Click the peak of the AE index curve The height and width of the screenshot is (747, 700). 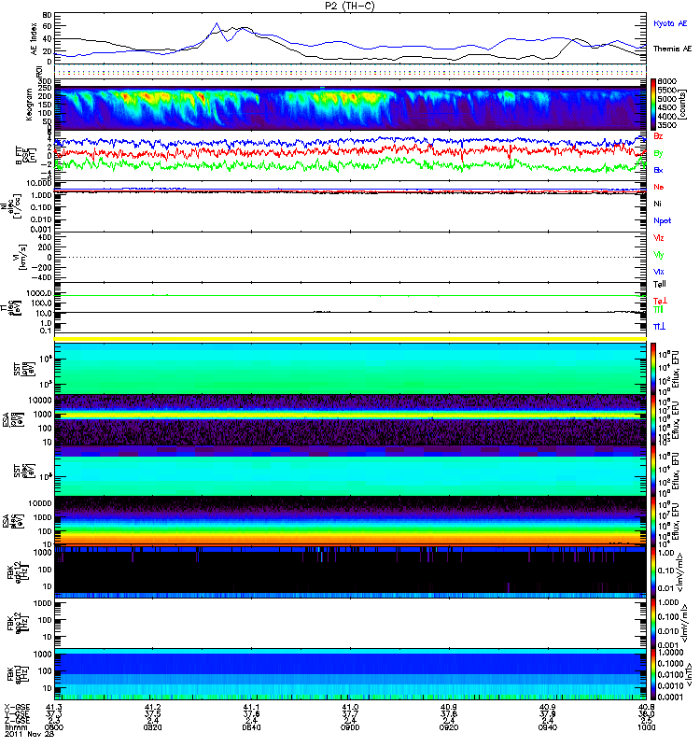pos(217,23)
